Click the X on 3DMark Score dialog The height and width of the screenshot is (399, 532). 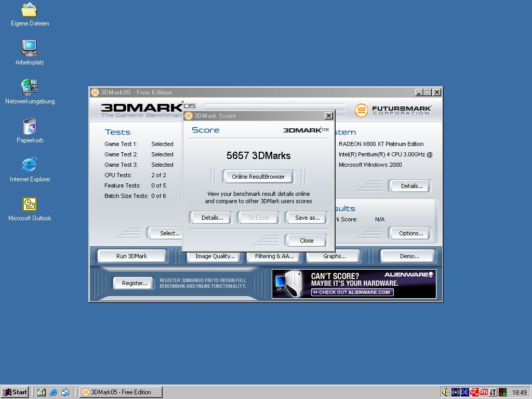point(328,116)
